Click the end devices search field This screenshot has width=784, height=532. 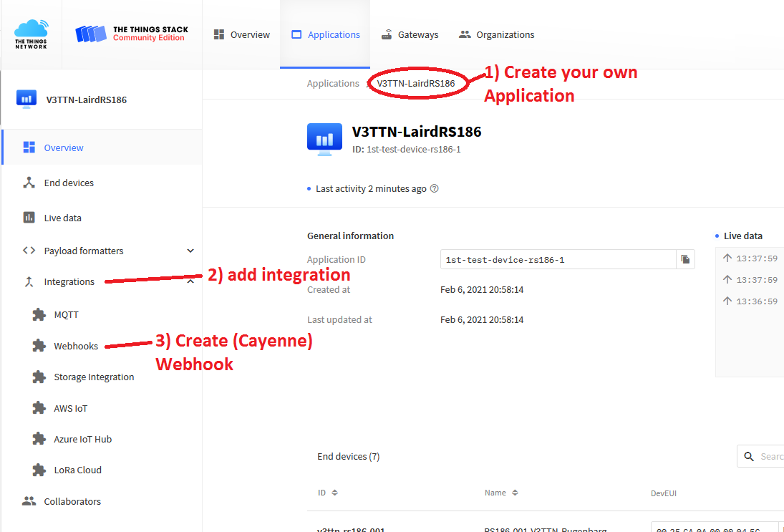pos(760,457)
